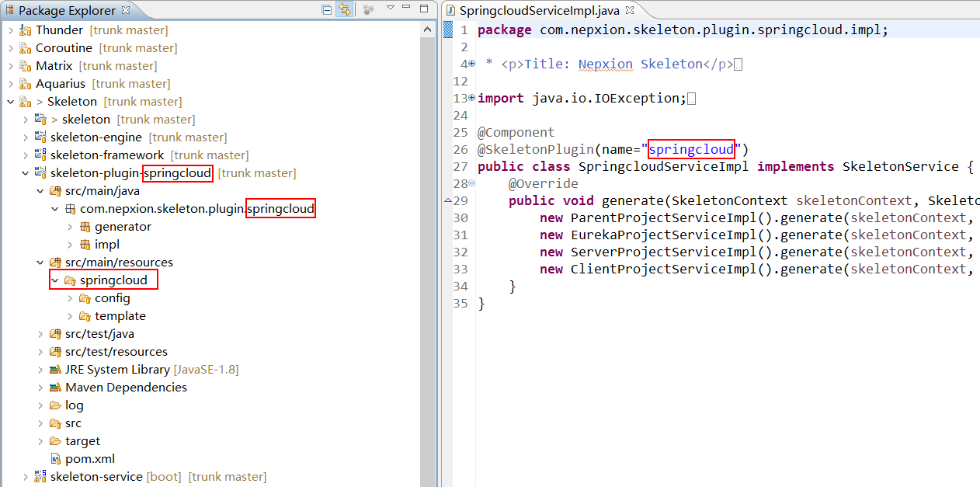Expand the Matrix project node
The width and height of the screenshot is (980, 487).
10,66
